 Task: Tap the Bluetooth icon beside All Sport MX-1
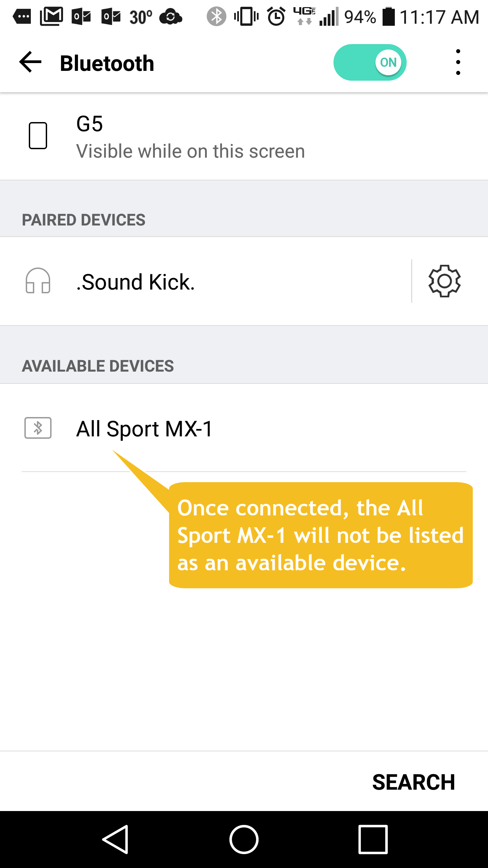pos(38,428)
